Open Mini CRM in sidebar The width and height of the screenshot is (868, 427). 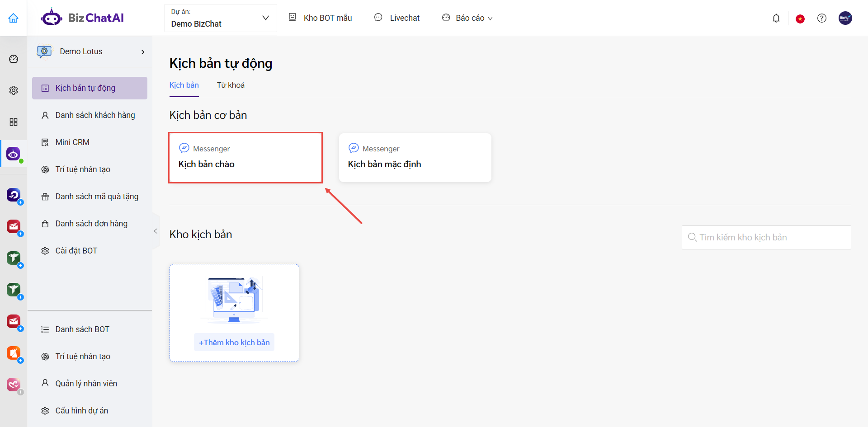point(90,142)
